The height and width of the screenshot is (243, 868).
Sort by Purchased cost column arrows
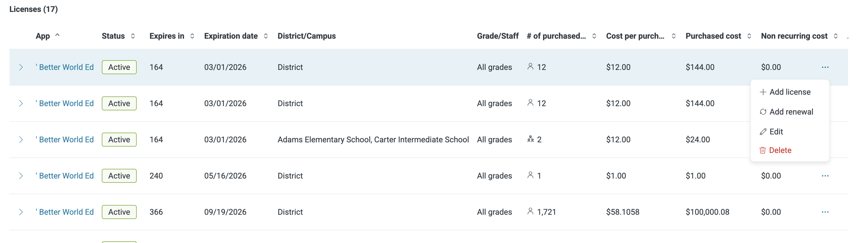pyautogui.click(x=749, y=36)
